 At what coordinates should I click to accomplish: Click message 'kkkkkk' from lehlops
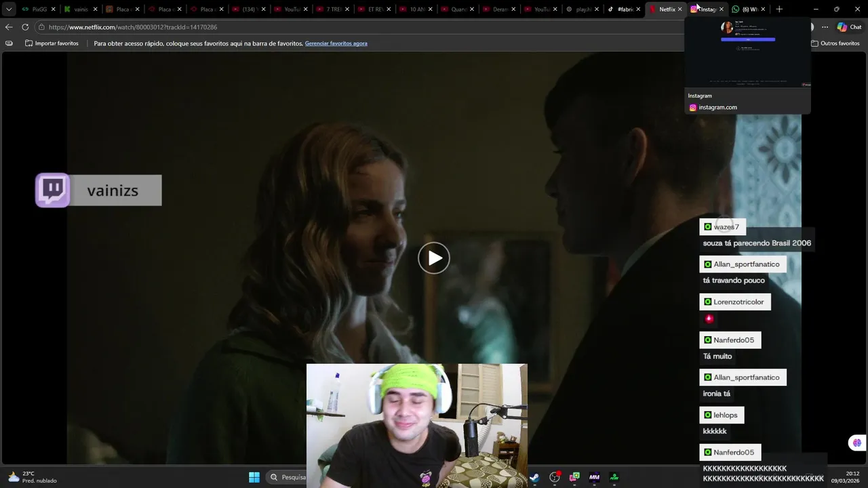pos(715,431)
